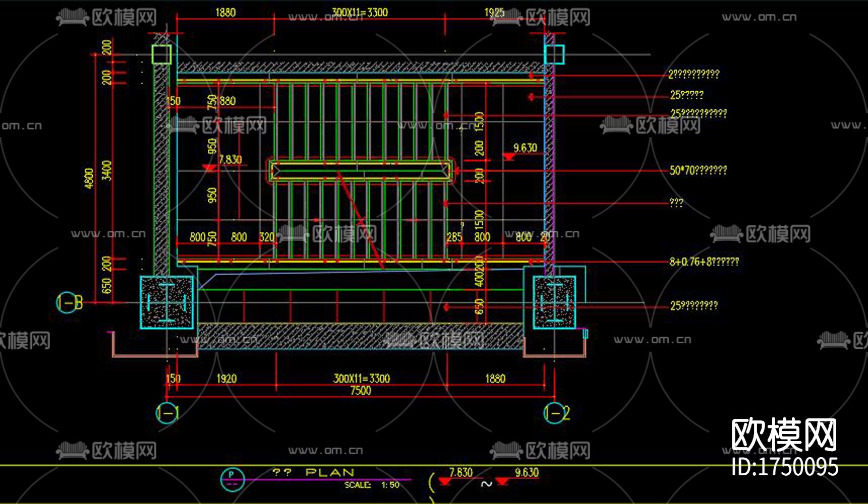This screenshot has height=504, width=868.
Task: Click the 25????? leader annotation
Action: point(686,95)
